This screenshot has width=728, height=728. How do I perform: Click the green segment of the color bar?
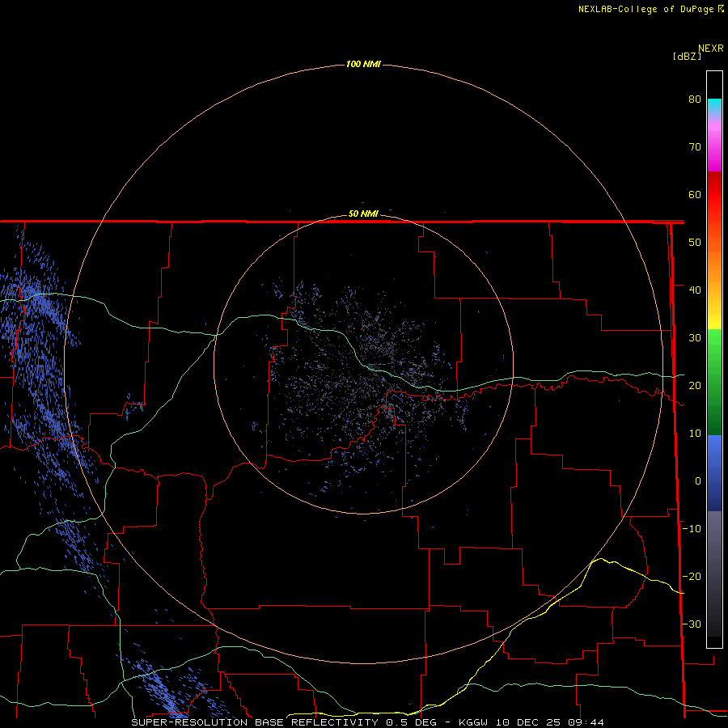pyautogui.click(x=714, y=383)
